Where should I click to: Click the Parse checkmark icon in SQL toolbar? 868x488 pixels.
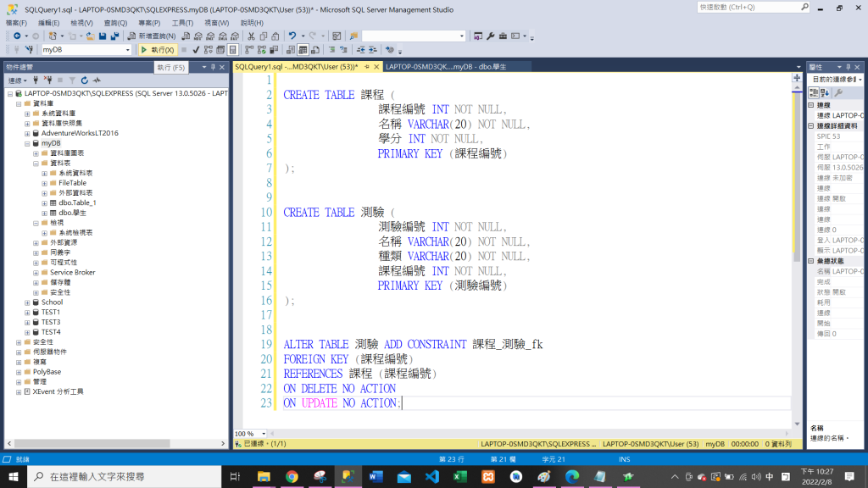click(196, 50)
